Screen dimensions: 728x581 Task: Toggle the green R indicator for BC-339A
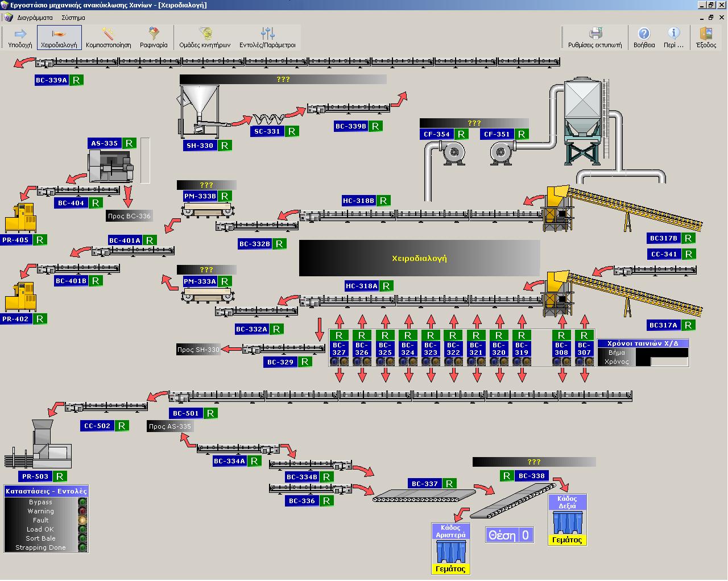point(76,80)
